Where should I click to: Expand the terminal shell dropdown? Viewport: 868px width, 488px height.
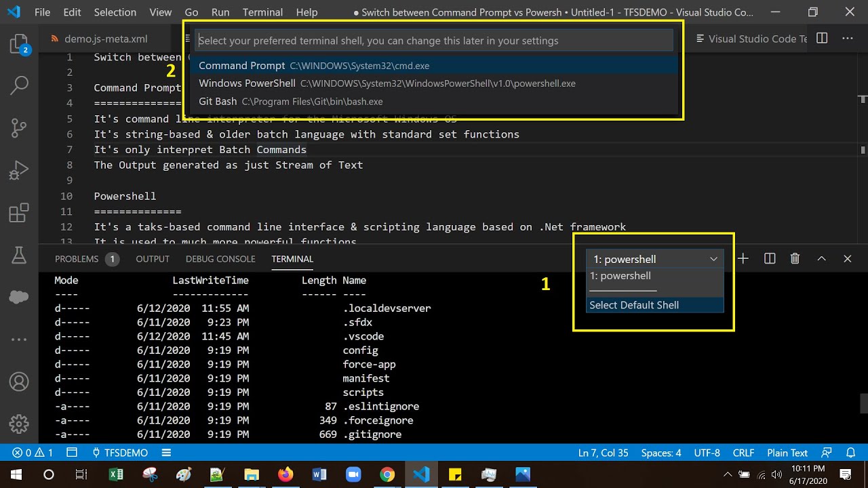click(655, 259)
